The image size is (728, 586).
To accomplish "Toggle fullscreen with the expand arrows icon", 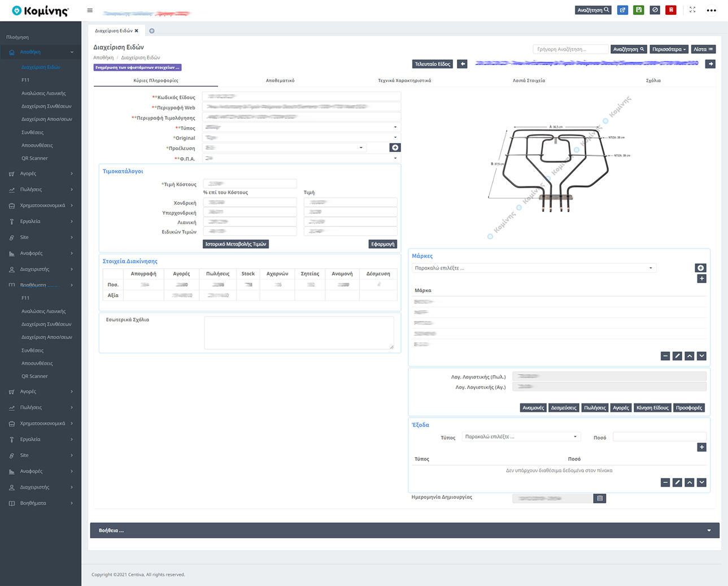I will pyautogui.click(x=692, y=10).
